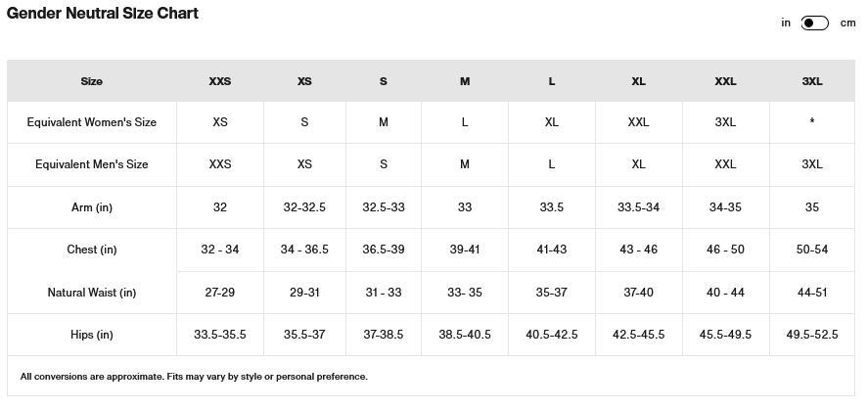Select the 50-54 chest measurement cell
The width and height of the screenshot is (868, 410).
click(x=812, y=250)
